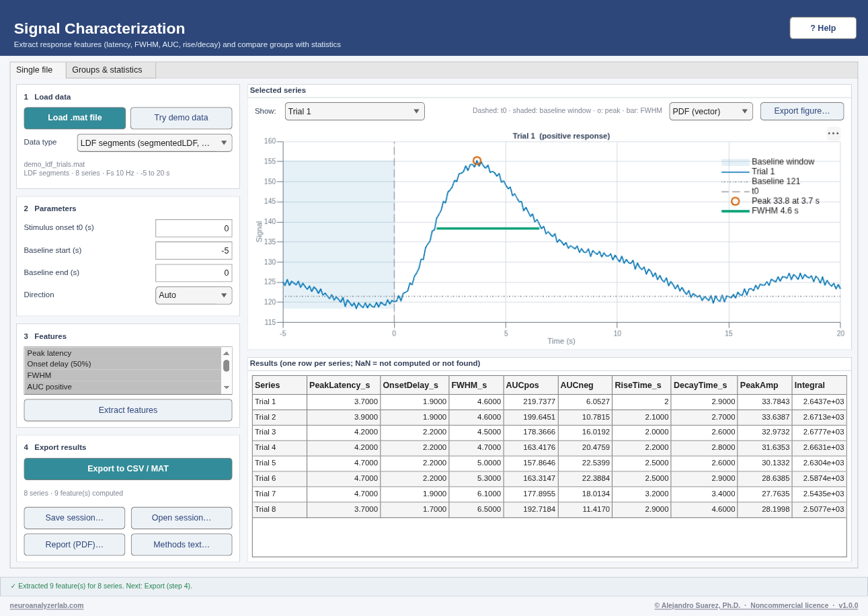Focus the Baseline end field
Viewport: 868px width, 616px height.
coord(194,273)
